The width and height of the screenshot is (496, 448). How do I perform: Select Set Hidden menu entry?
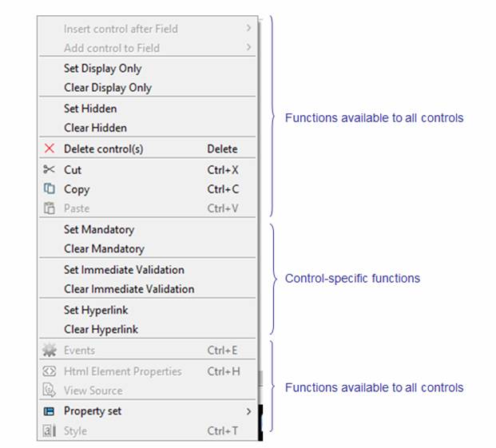pos(90,109)
